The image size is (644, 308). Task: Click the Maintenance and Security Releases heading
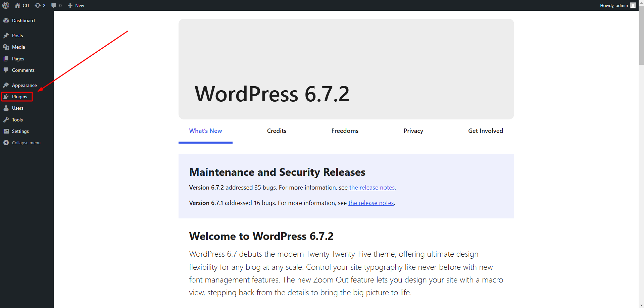coord(277,172)
